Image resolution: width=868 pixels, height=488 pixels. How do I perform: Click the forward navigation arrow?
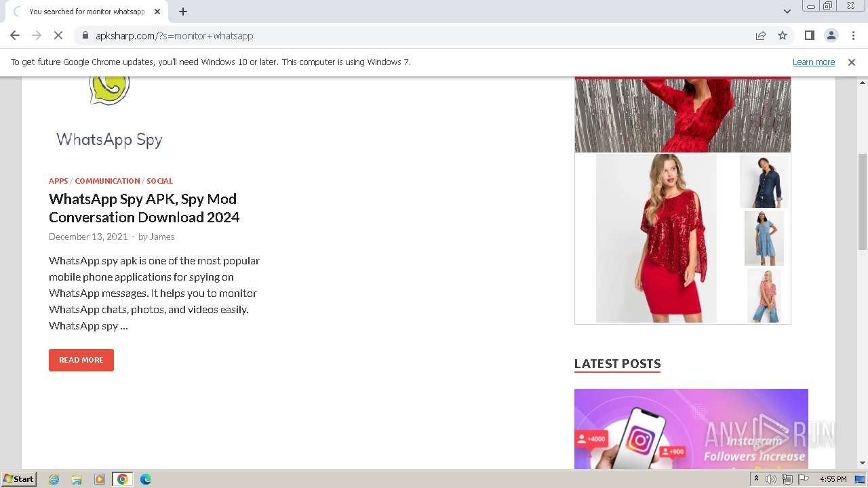point(37,35)
